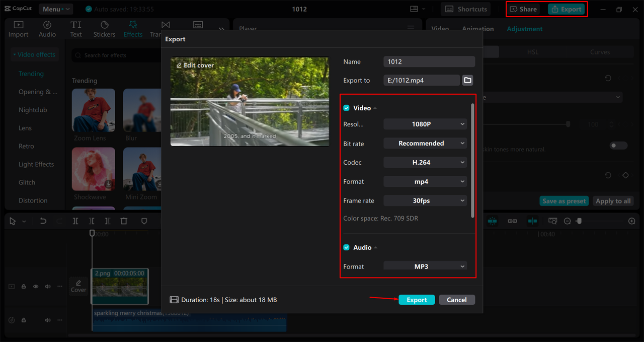This screenshot has width=644, height=342.
Task: Click the selection arrow cursor tool
Action: click(x=13, y=221)
